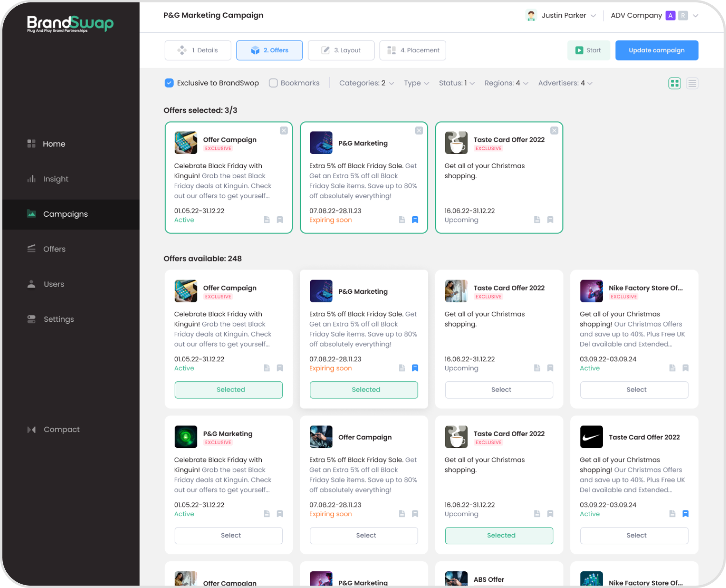726x588 pixels.
Task: Click Justin Parker avatar icon
Action: (x=531, y=15)
